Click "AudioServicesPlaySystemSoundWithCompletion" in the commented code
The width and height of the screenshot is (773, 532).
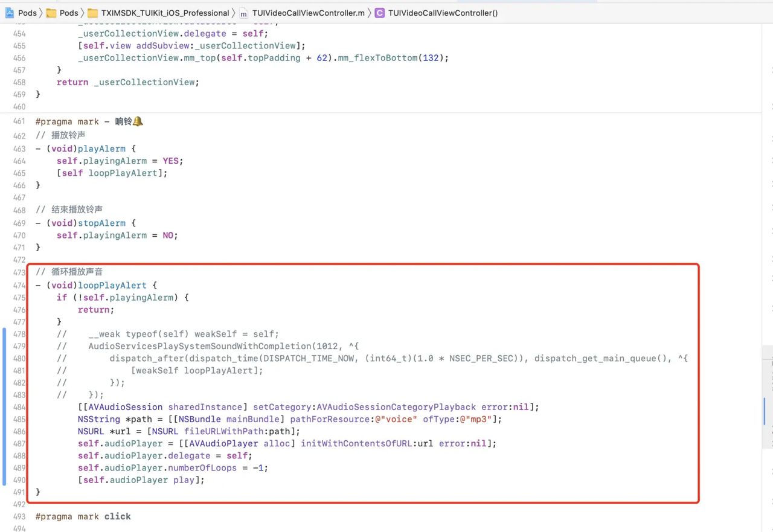pyautogui.click(x=200, y=346)
